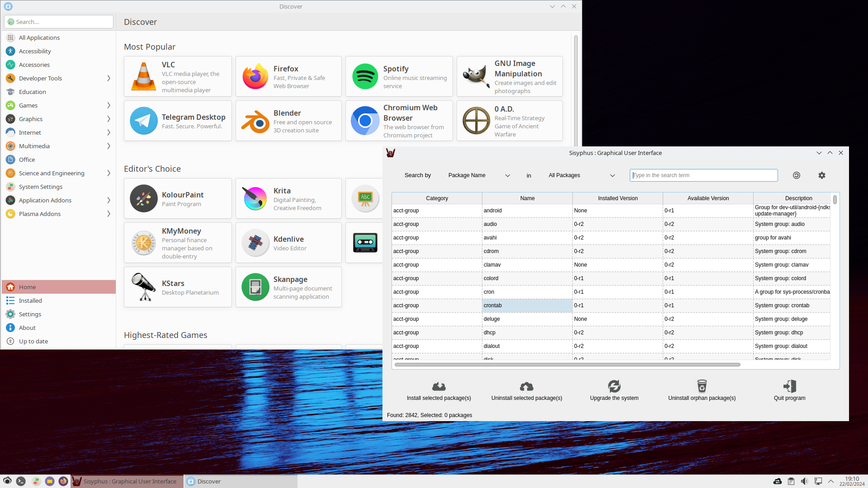This screenshot has height=488, width=868.
Task: Sort table by Name column header
Action: click(x=527, y=198)
